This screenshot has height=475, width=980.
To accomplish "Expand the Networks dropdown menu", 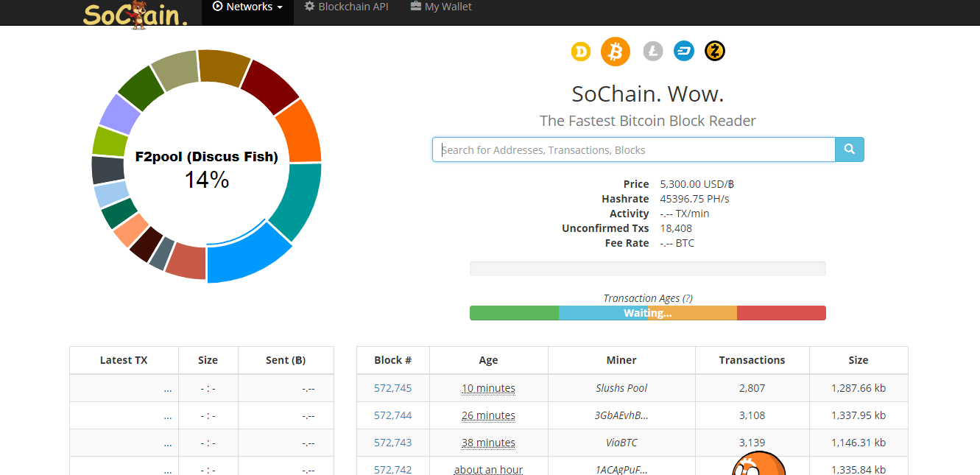I will pos(247,7).
